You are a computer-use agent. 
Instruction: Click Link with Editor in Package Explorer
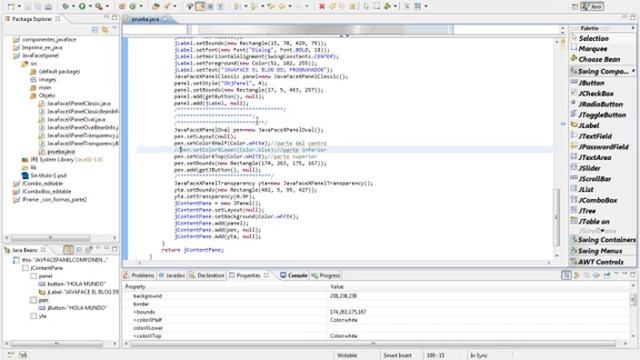(105, 29)
